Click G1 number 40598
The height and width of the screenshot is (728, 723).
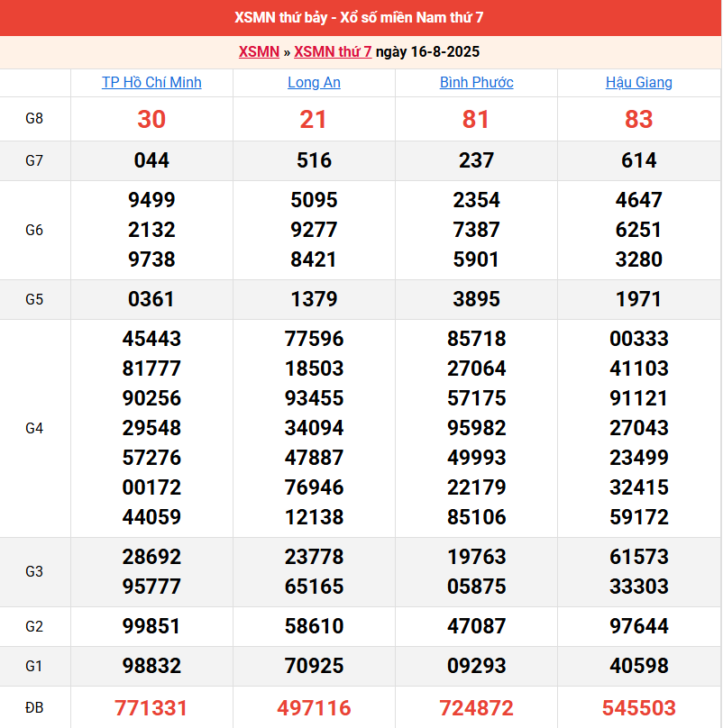pyautogui.click(x=639, y=666)
